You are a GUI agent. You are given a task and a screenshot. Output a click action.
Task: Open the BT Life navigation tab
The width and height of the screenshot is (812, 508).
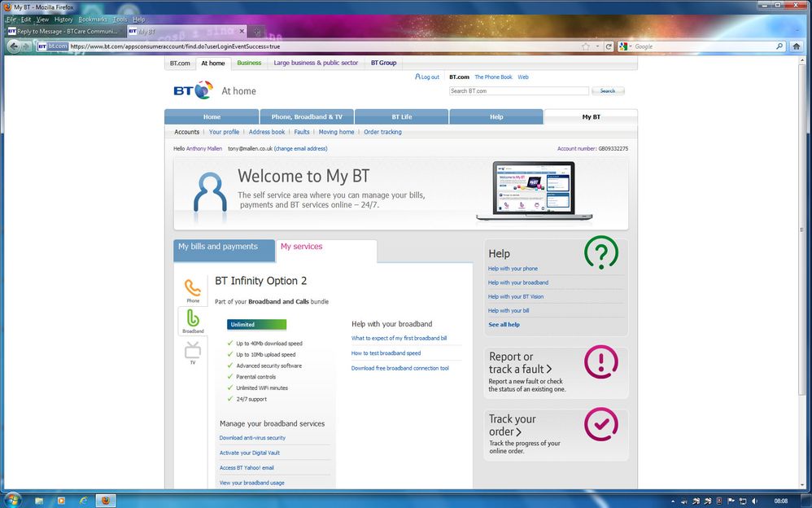click(x=401, y=116)
